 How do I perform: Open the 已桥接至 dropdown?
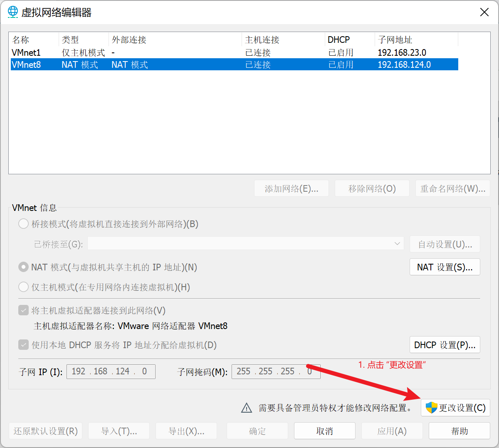click(x=246, y=244)
